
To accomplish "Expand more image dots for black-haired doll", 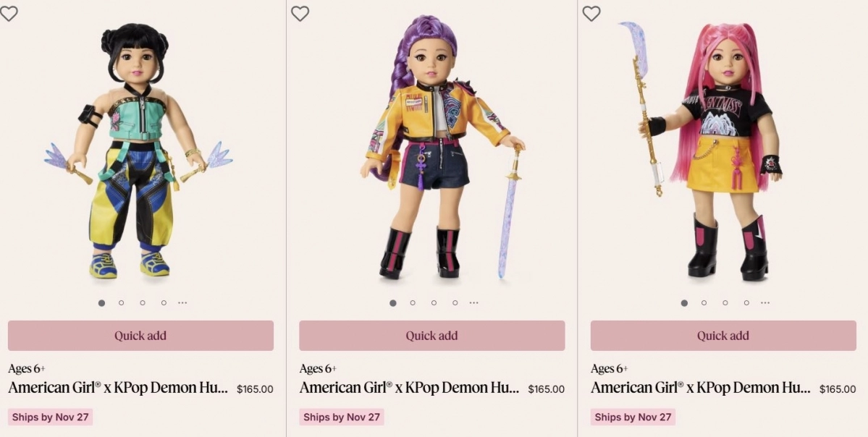I will pos(182,303).
